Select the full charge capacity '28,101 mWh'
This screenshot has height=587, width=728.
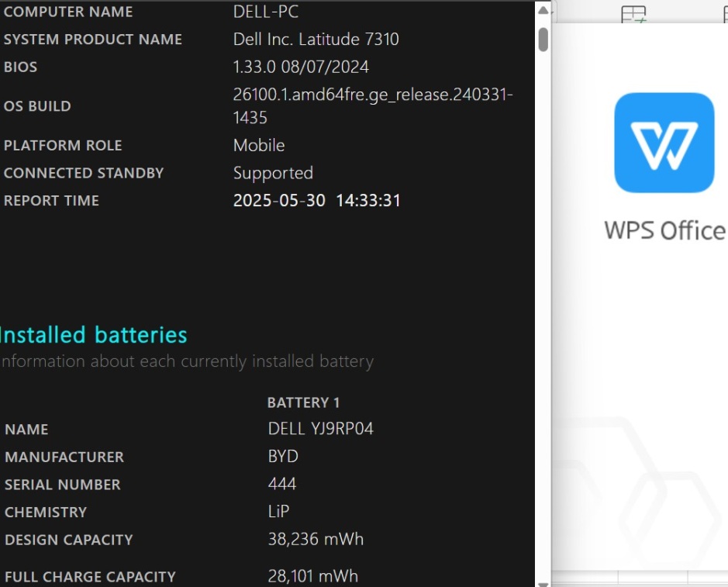coord(313,576)
